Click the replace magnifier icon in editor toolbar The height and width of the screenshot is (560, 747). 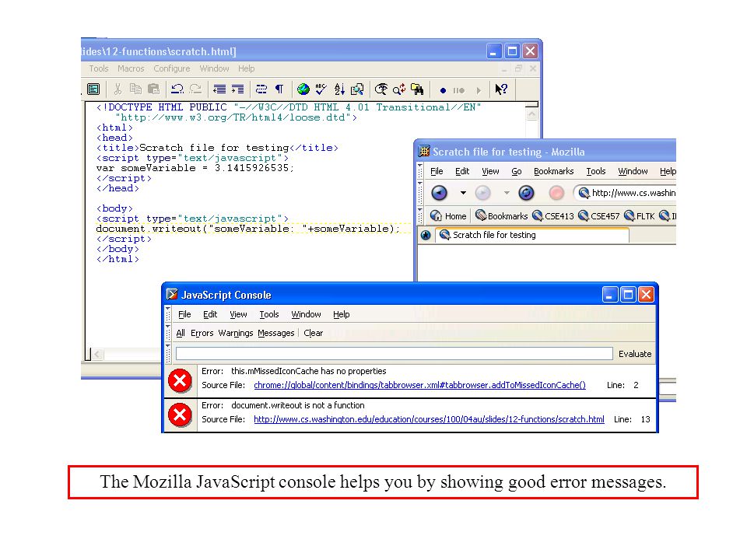click(x=399, y=89)
